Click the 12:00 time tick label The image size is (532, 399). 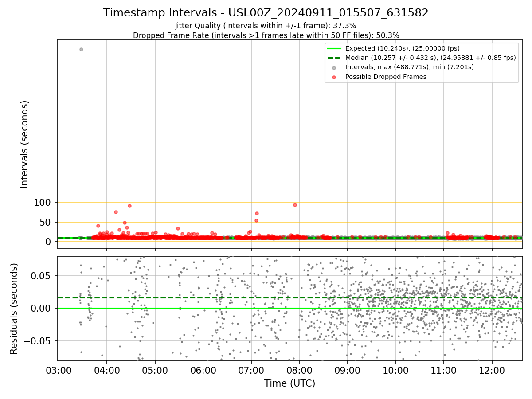[492, 370]
